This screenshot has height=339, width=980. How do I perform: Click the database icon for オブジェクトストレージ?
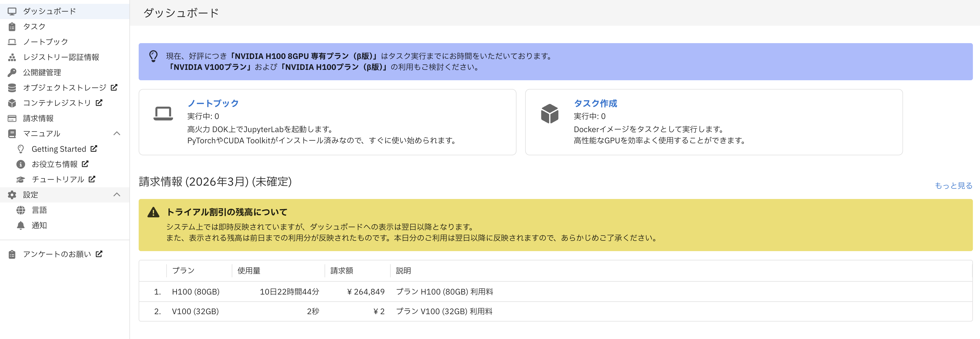click(x=12, y=88)
